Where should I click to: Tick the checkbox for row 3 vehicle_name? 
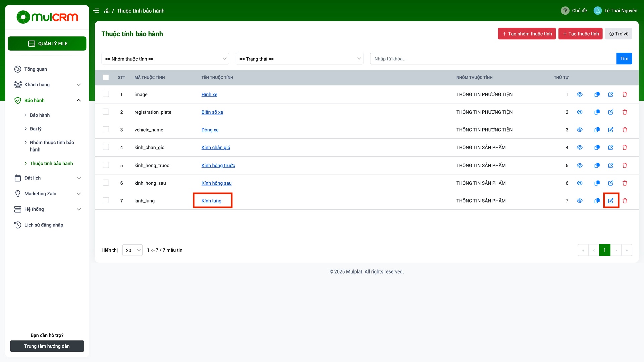(106, 130)
